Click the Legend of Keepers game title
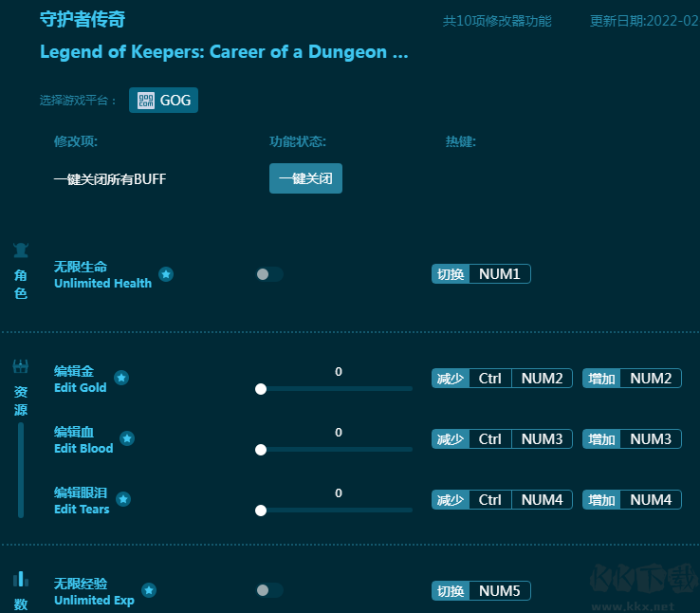 tap(224, 52)
